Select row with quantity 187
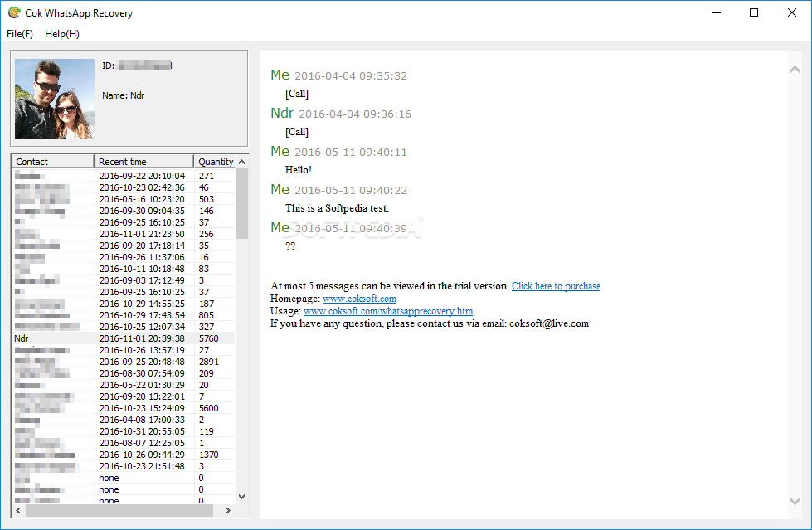This screenshot has width=812, height=530. 124,304
